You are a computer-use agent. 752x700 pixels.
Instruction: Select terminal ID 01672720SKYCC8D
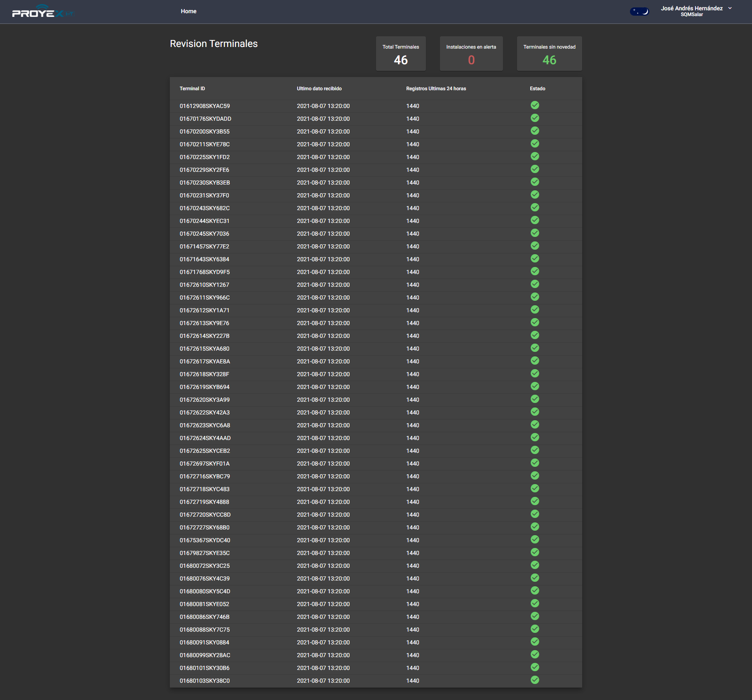click(205, 515)
